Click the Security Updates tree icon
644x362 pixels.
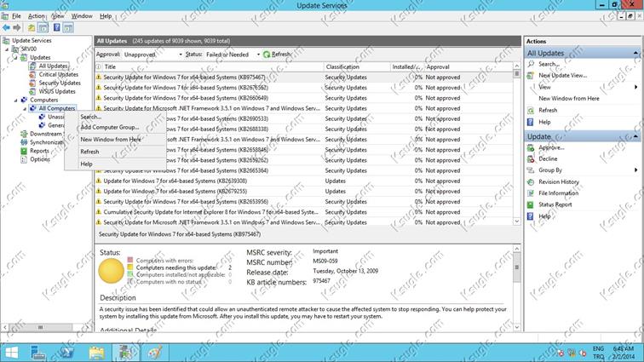click(x=32, y=83)
